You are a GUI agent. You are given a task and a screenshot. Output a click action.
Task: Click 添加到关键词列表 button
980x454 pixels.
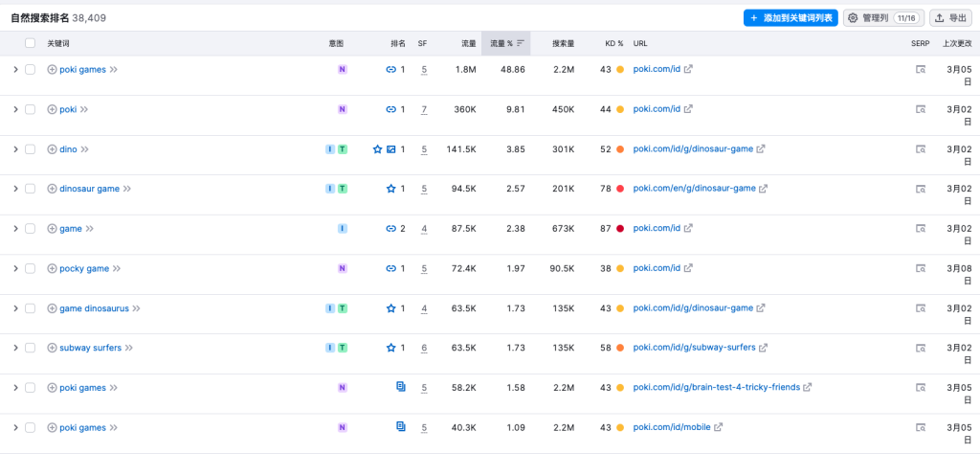791,18
